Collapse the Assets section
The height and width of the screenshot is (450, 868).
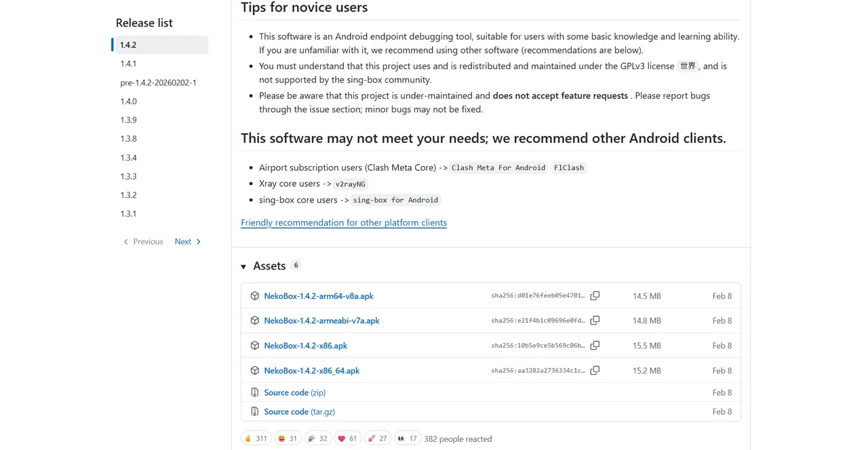tap(243, 266)
